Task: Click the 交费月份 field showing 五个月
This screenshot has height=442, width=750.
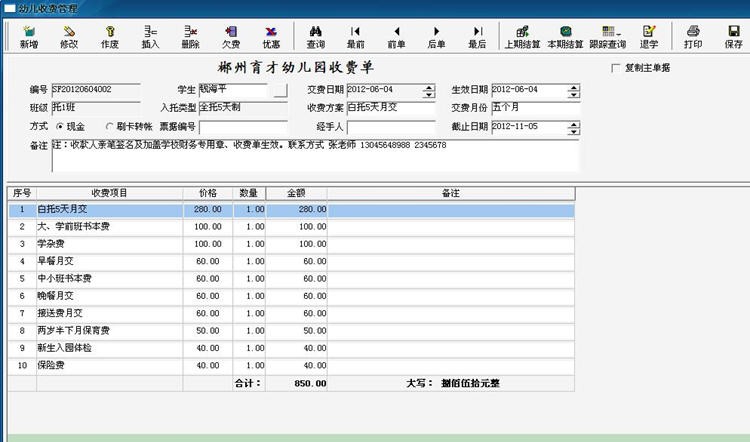Action: coord(536,108)
